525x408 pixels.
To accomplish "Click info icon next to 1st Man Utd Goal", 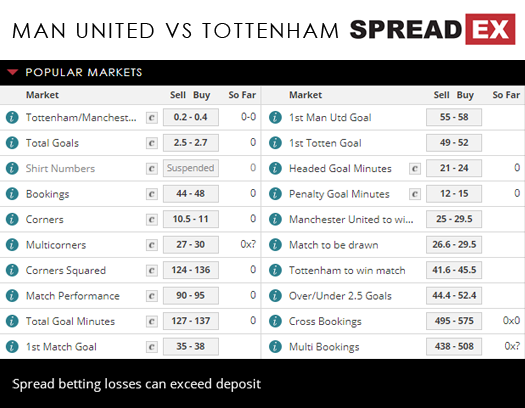I will pos(275,117).
